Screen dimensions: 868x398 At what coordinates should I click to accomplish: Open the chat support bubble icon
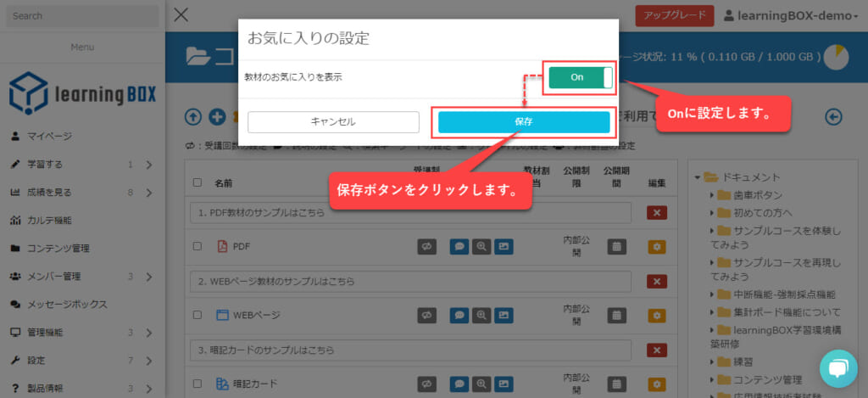pos(837,367)
